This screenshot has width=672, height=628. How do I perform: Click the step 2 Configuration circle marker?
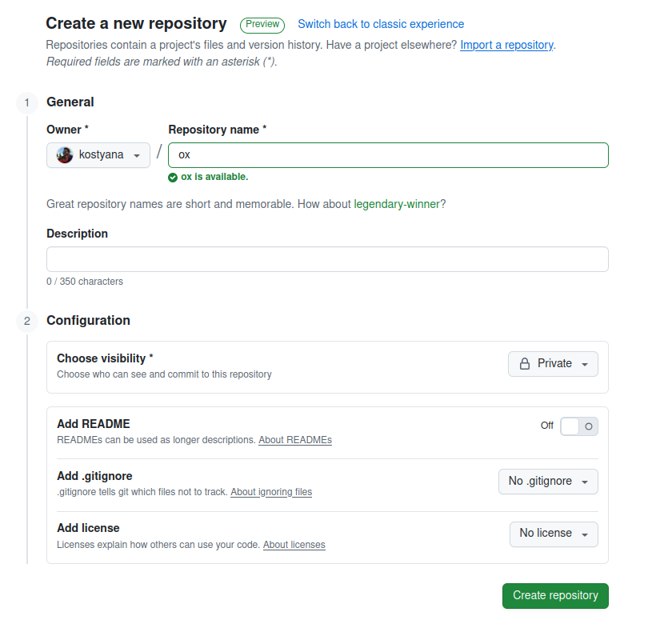click(26, 321)
